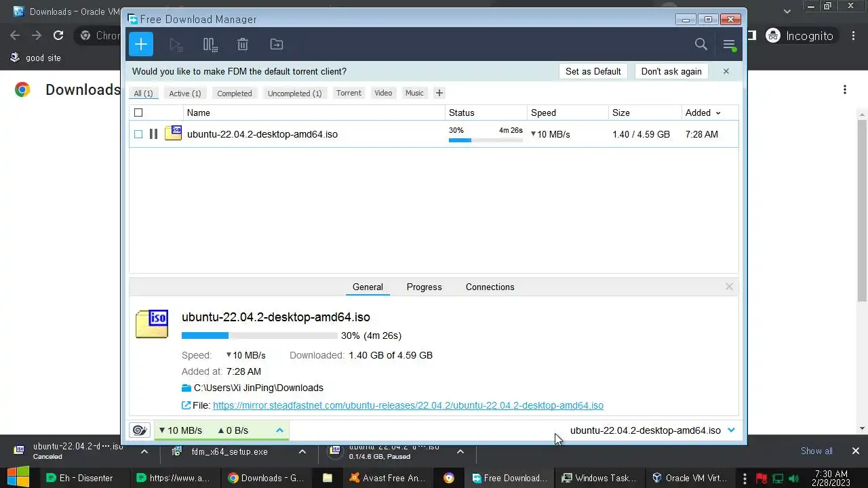
Task: Sort by the Name column header
Action: [x=314, y=113]
